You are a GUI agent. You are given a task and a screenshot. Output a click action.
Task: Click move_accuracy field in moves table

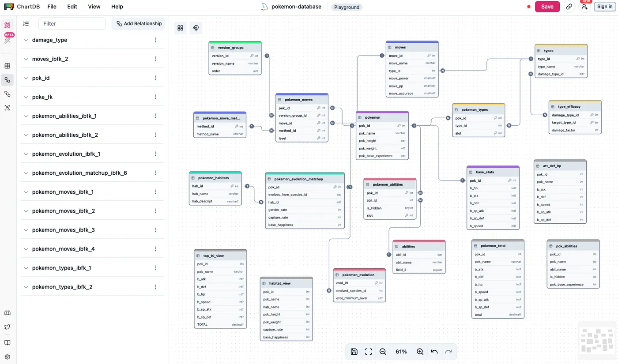[x=412, y=94]
